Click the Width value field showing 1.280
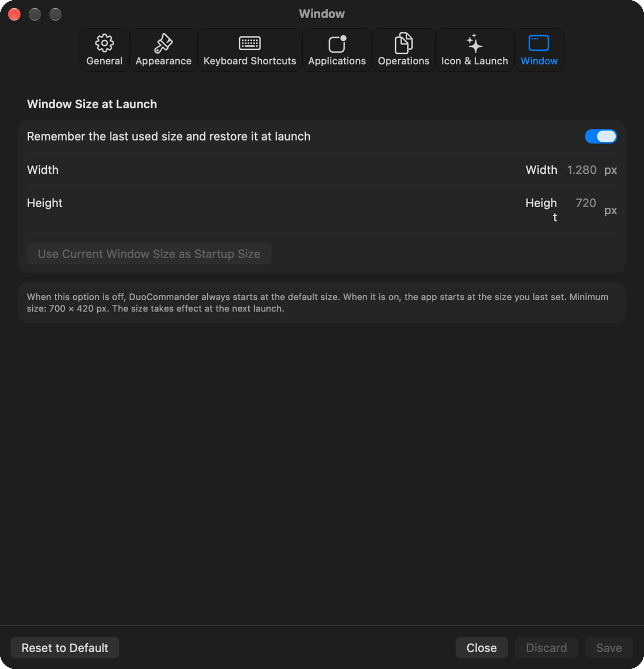 (581, 170)
